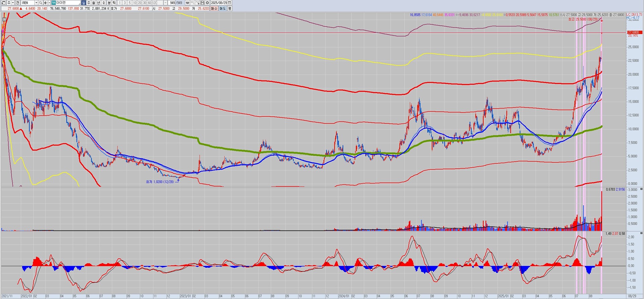Click the greyed icon right of the won symbol
The image size is (644, 299).
pos(193,3)
